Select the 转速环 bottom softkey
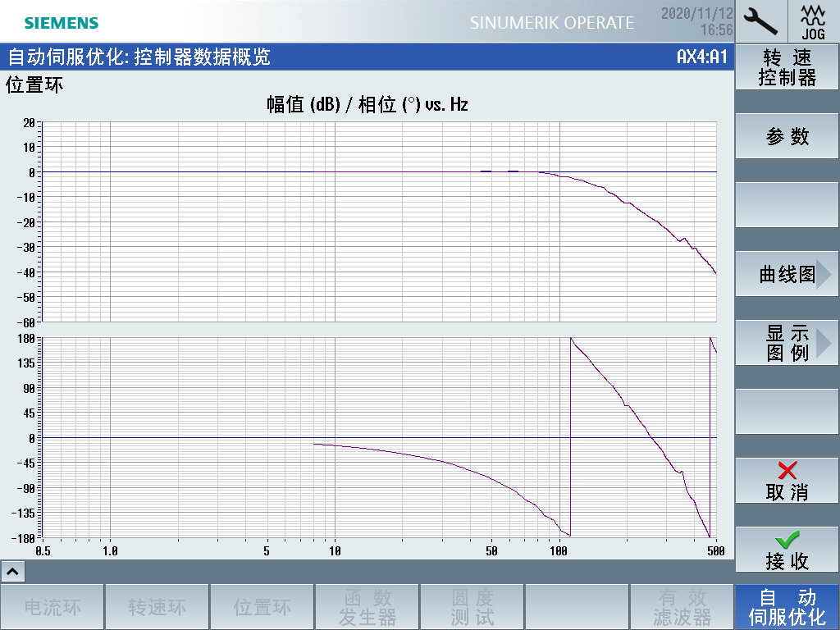The image size is (840, 630). [157, 607]
